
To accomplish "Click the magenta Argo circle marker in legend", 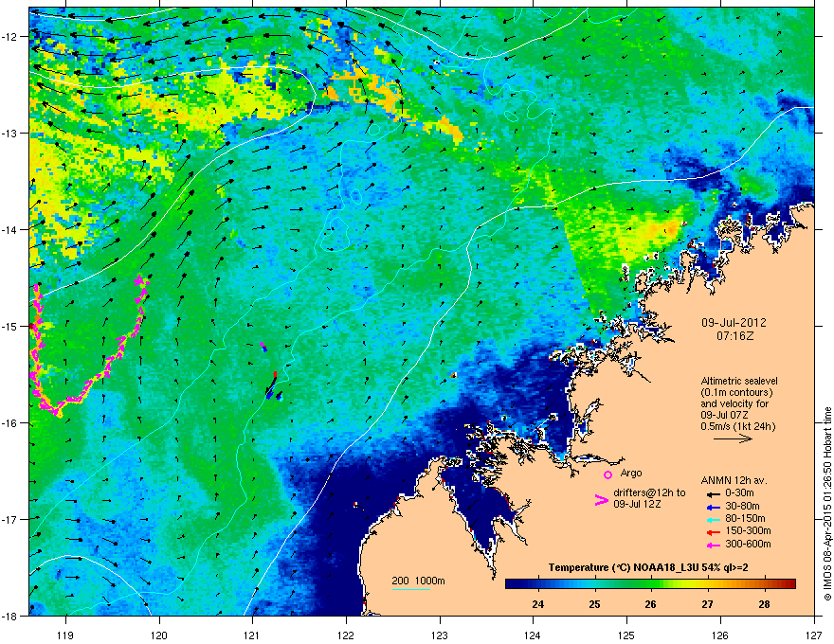I will pyautogui.click(x=607, y=474).
